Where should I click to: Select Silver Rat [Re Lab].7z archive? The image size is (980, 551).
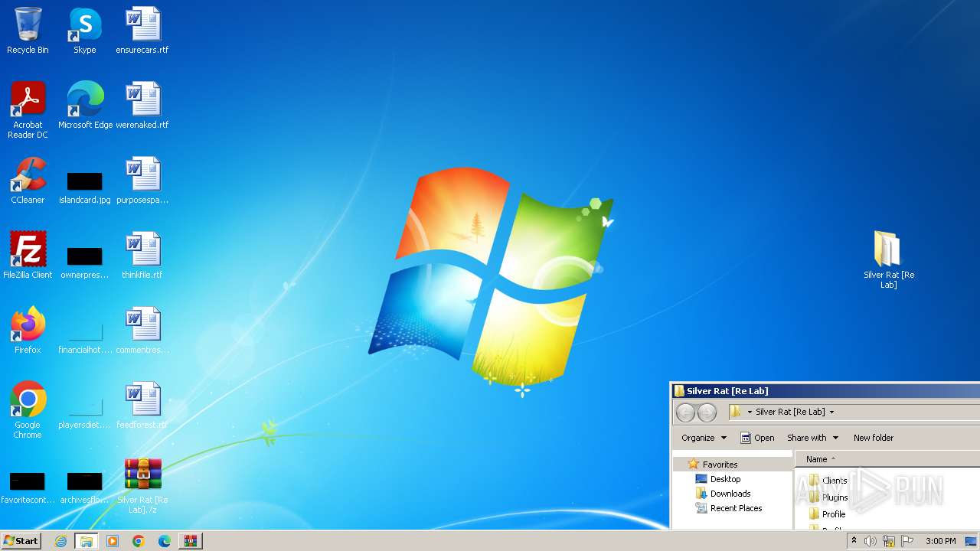click(142, 485)
